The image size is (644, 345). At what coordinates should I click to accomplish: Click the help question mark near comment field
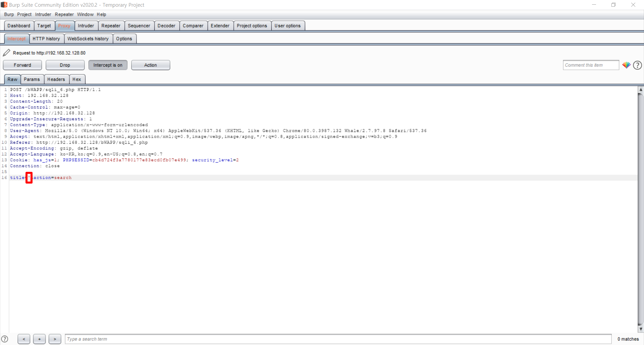(x=637, y=65)
